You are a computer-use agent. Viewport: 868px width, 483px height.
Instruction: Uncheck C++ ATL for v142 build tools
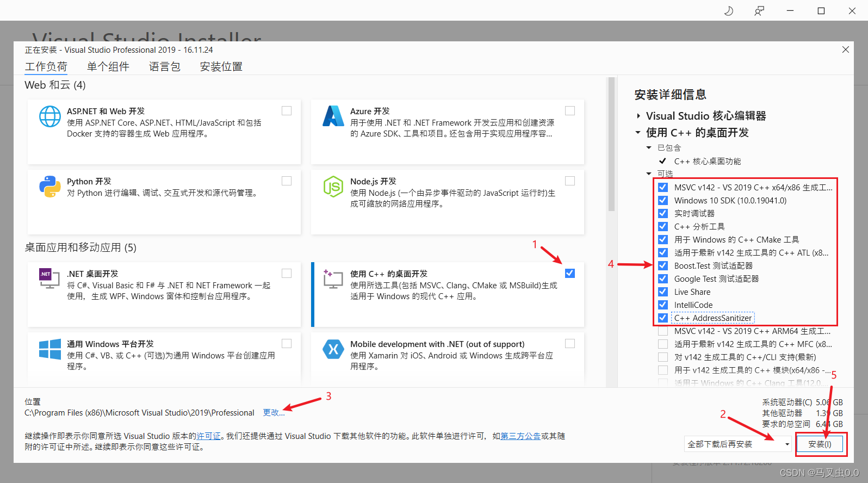click(x=663, y=252)
